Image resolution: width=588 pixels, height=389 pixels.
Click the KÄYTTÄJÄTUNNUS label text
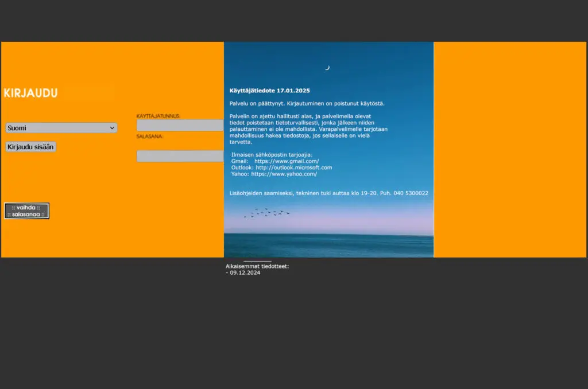tap(158, 116)
